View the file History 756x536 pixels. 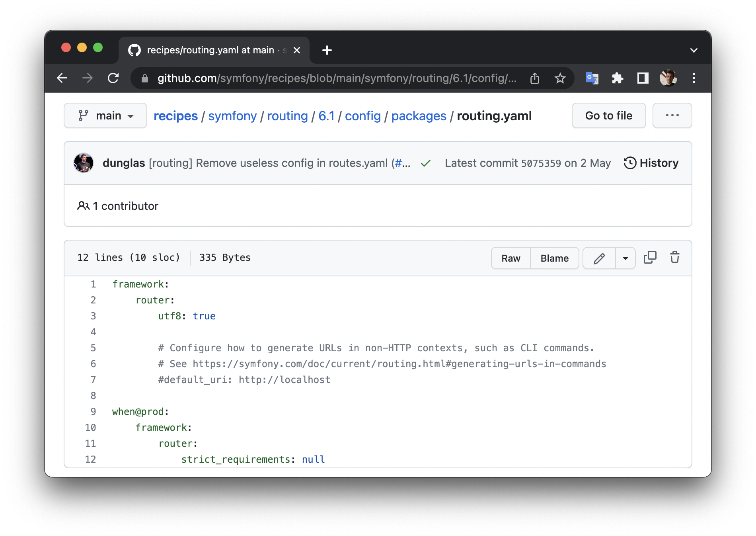click(651, 163)
